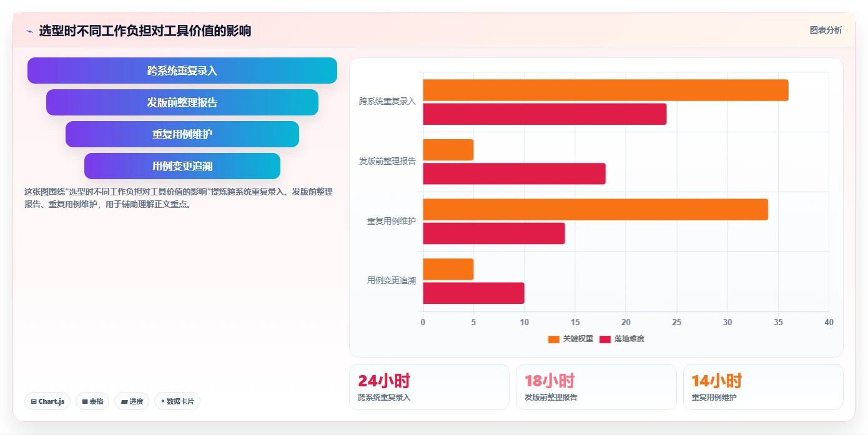This screenshot has width=868, height=435.
Task: Open the 24小时 data card
Action: click(x=429, y=387)
